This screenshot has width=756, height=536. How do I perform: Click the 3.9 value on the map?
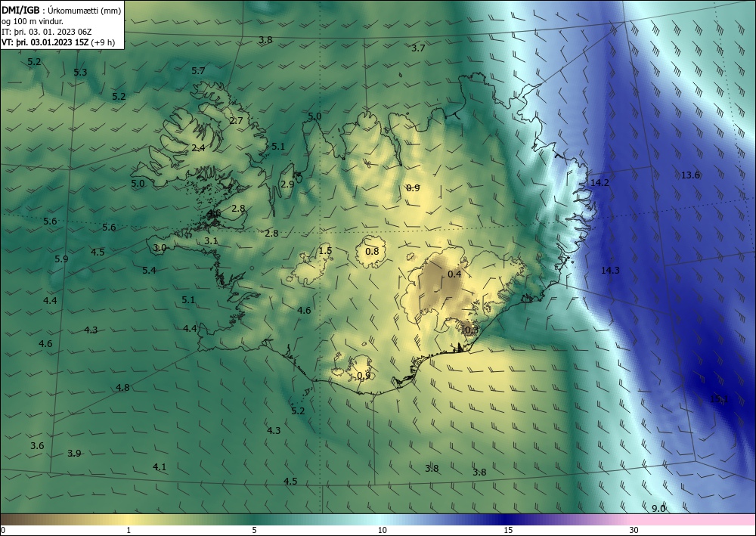pos(74,453)
